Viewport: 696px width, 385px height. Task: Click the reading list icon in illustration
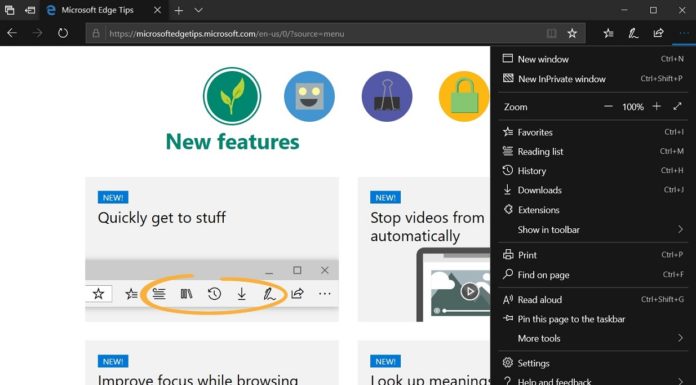click(159, 294)
